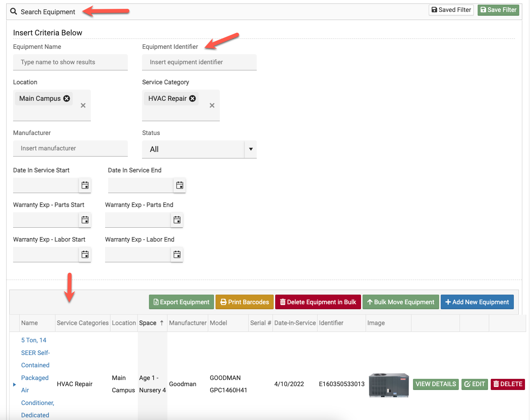Clear all Service Category selections
The image size is (530, 420).
[212, 105]
